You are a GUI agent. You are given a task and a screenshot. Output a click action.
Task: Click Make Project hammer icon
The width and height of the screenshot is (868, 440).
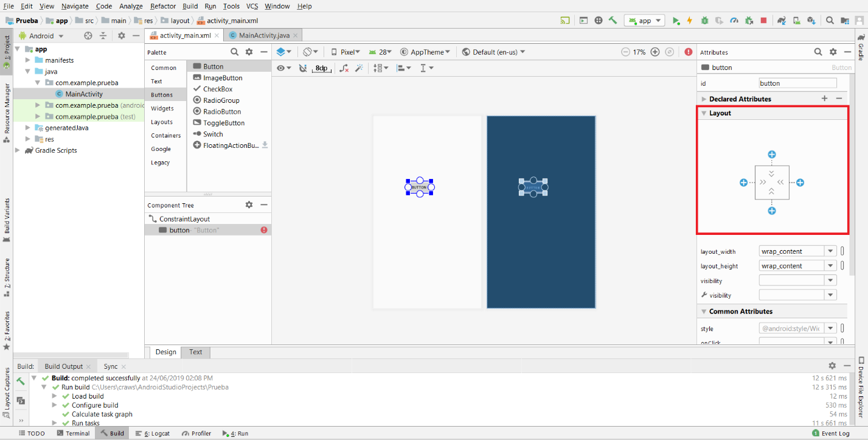[613, 20]
